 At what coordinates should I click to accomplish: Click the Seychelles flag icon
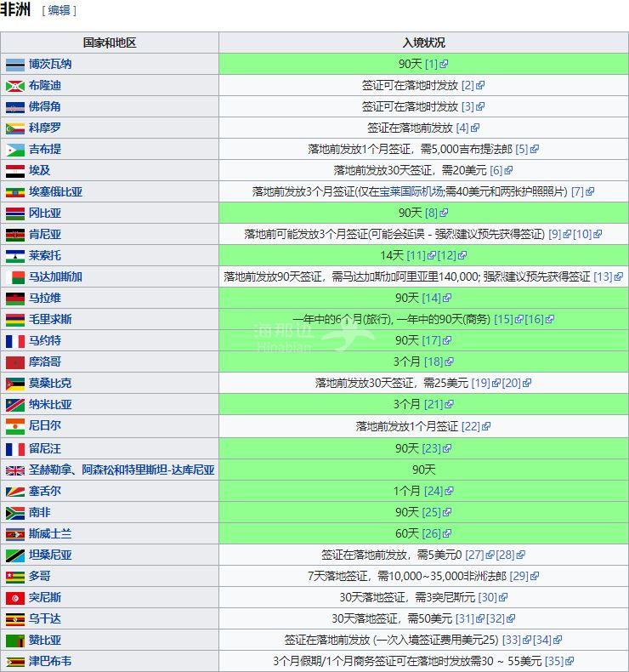[x=14, y=492]
